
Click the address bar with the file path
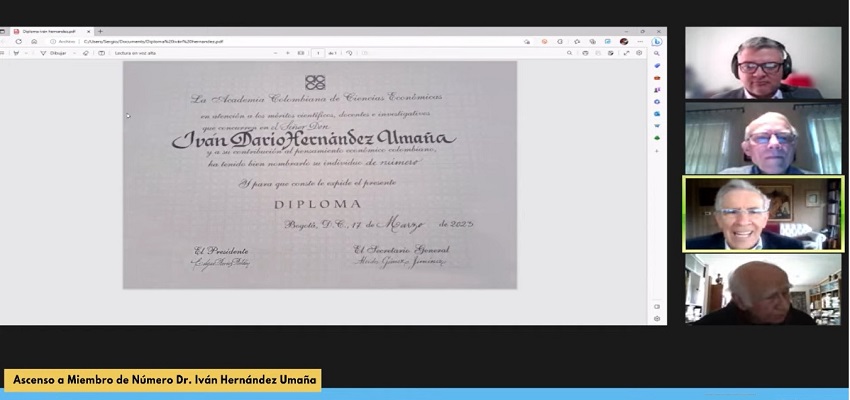153,41
